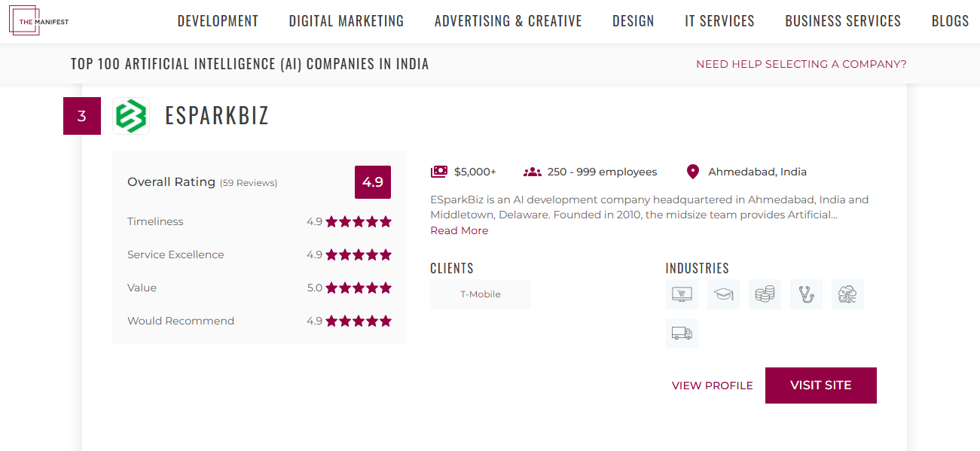This screenshot has width=980, height=451.
Task: Click the employees people icon
Action: point(533,172)
